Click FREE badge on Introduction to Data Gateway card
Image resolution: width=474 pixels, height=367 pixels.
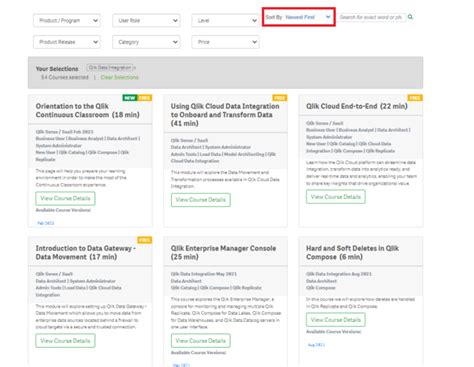tap(144, 240)
